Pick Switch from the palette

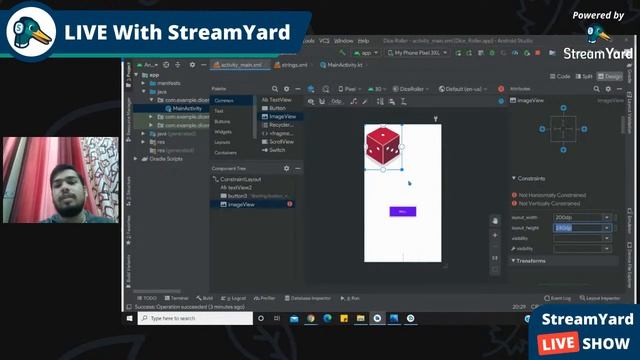273,150
